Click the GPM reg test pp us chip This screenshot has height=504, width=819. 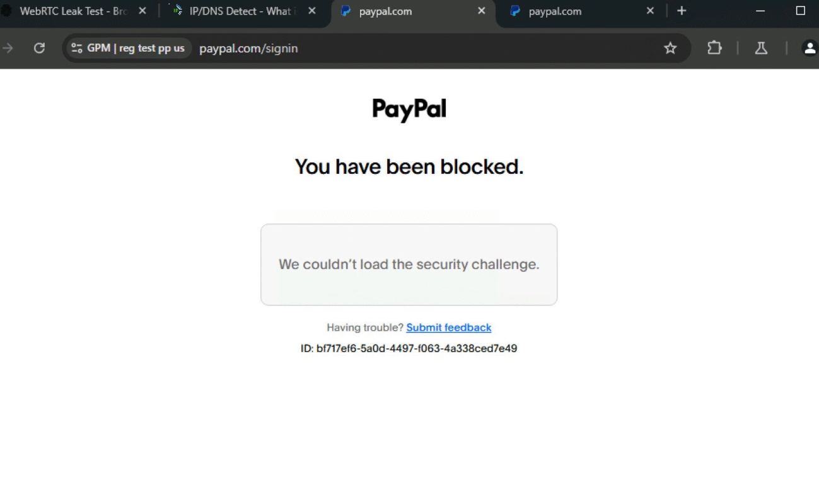tap(129, 48)
